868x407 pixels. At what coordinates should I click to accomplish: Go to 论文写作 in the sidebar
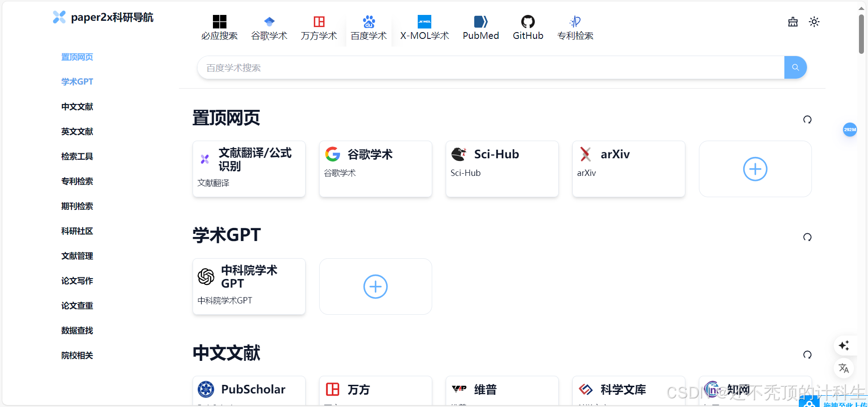point(77,281)
